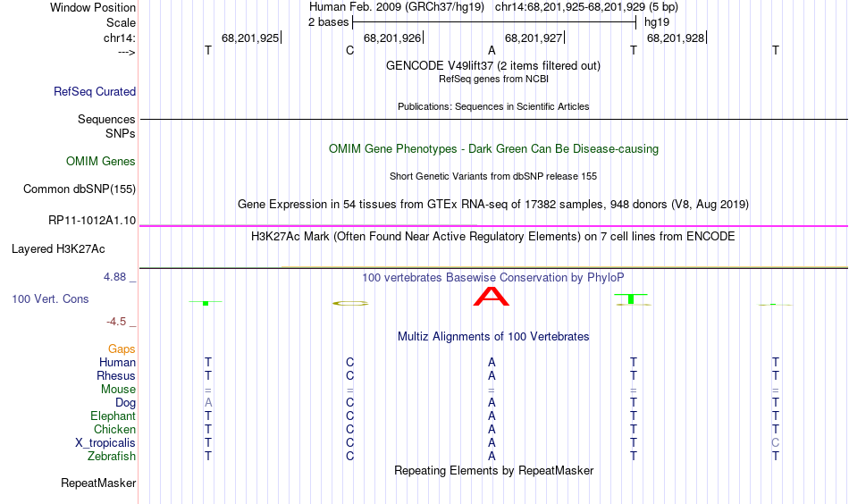Click the Publications Sequences black bar
The image size is (849, 504).
click(x=493, y=119)
